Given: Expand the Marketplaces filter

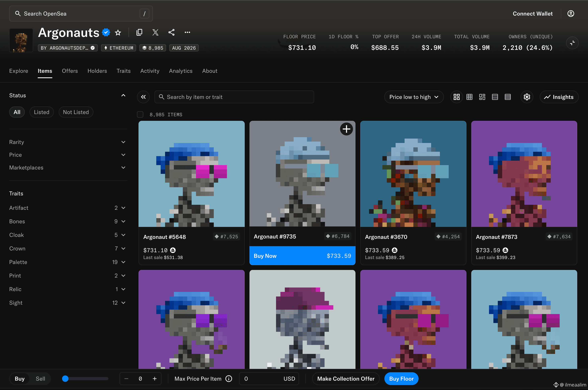Looking at the screenshot, I should pyautogui.click(x=67, y=168).
